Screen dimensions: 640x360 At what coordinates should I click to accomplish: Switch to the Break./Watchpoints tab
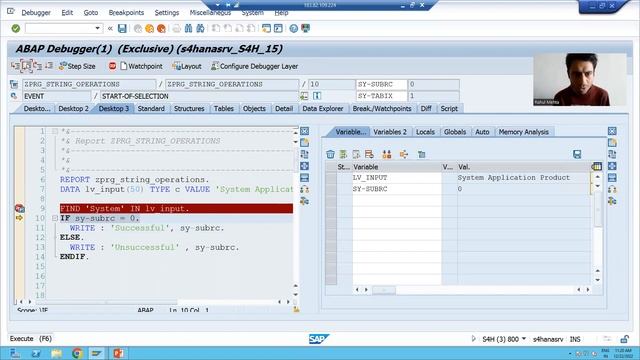click(x=382, y=109)
